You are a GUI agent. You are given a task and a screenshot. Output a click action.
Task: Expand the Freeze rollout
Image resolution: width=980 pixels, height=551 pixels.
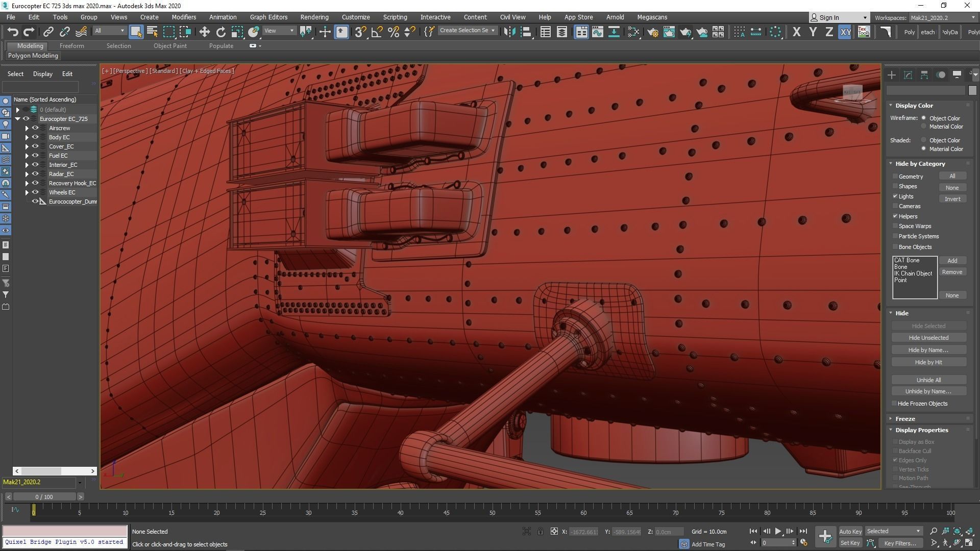(905, 418)
